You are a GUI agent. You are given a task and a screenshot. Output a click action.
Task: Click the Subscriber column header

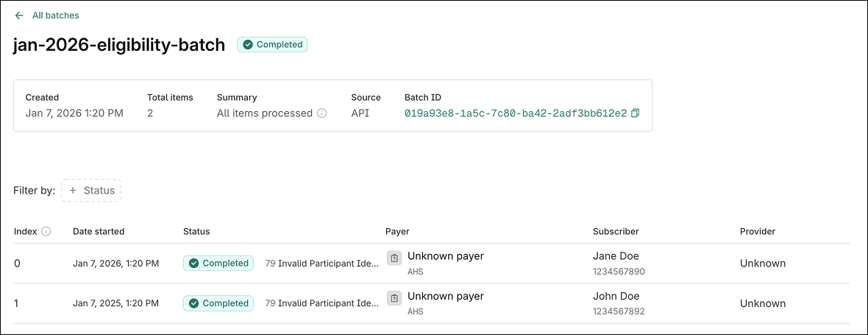[616, 231]
